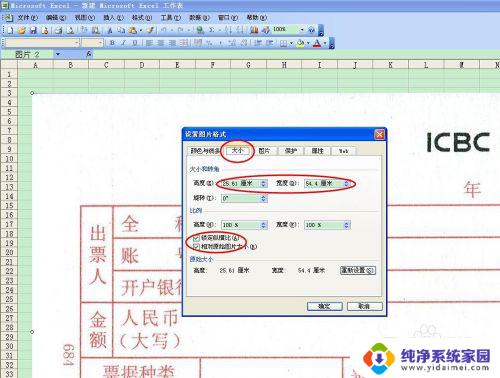The image size is (500, 378).
Task: Click the Paste clipboard icon
Action: click(133, 30)
